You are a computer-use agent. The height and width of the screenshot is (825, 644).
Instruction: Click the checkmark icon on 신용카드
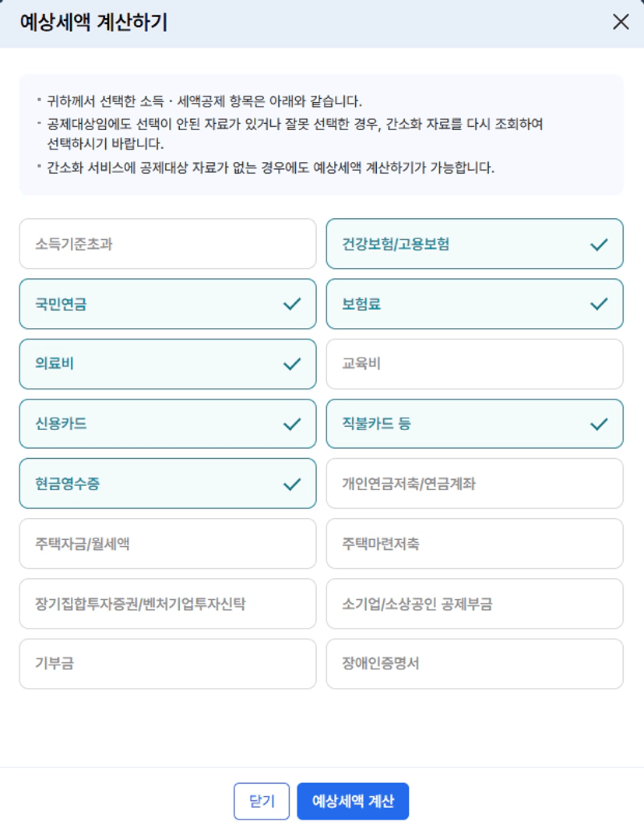(292, 424)
